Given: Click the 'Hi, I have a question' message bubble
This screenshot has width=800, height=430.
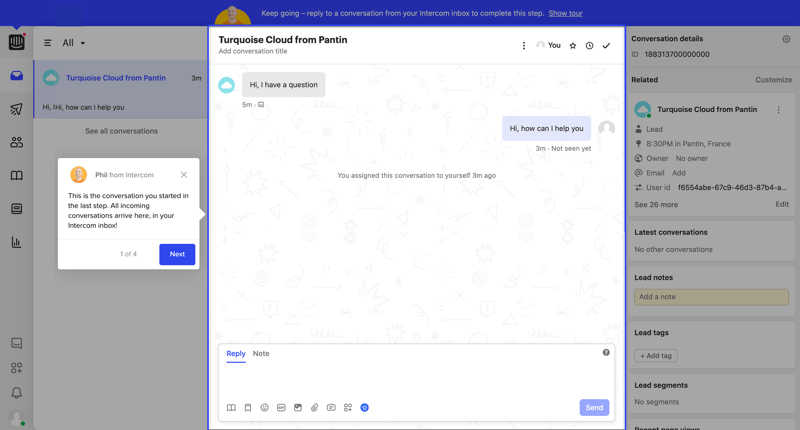Looking at the screenshot, I should coord(283,85).
